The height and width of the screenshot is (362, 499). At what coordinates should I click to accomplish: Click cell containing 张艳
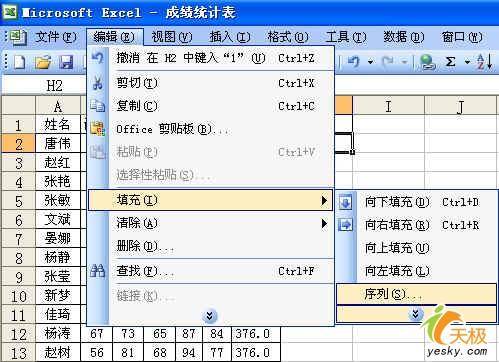click(58, 182)
